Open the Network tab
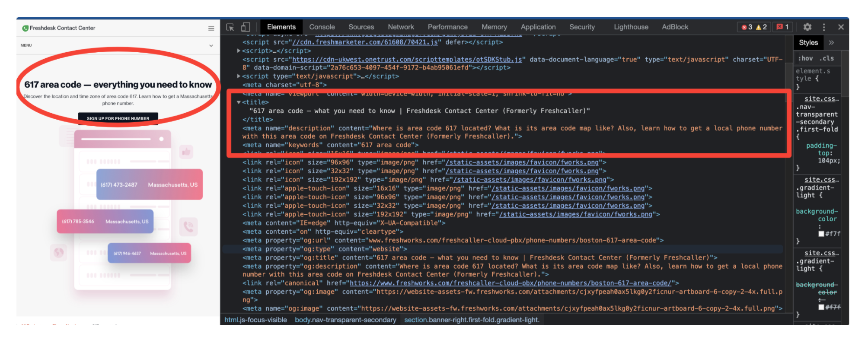The height and width of the screenshot is (343, 868). [x=401, y=27]
